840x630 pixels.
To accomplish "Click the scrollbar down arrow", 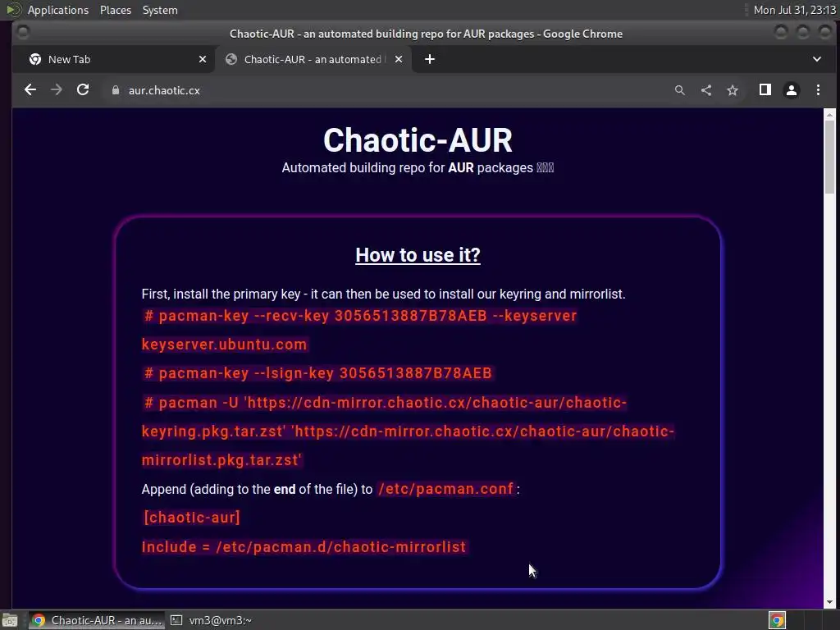I will (x=829, y=602).
